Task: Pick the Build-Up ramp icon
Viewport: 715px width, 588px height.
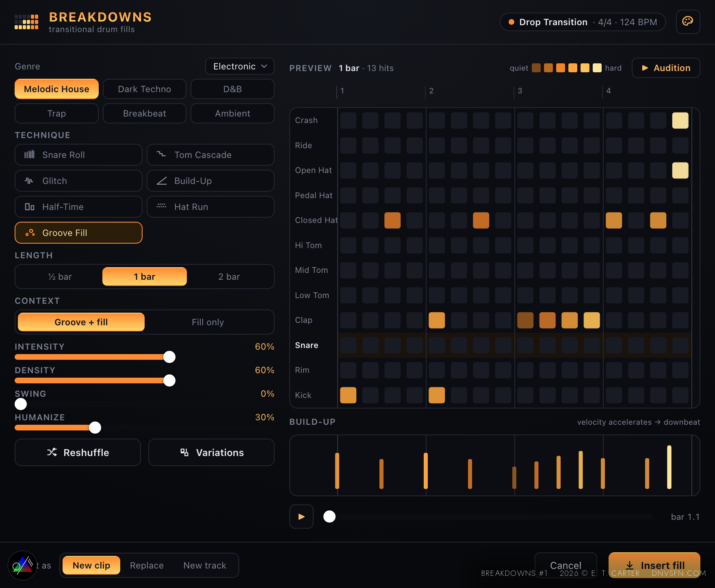Action: click(162, 181)
